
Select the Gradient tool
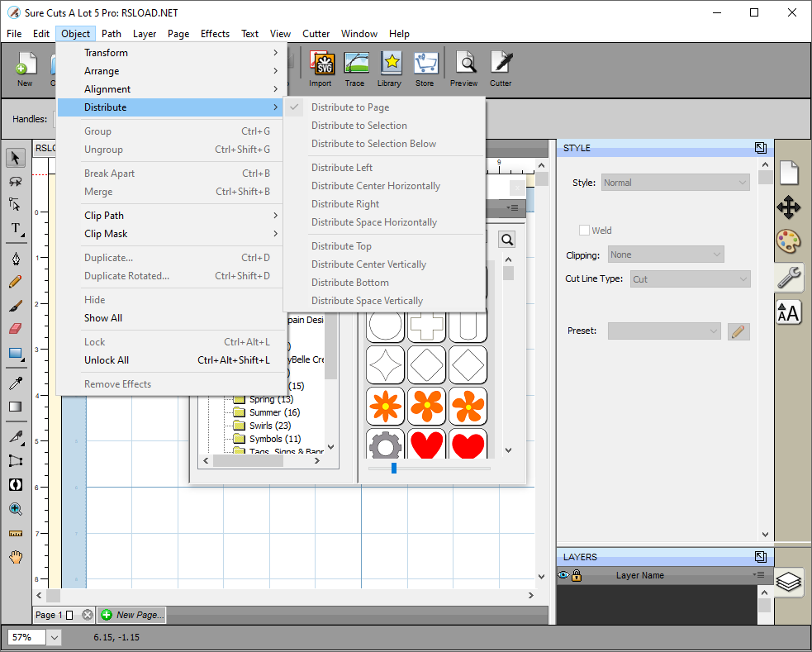16,407
